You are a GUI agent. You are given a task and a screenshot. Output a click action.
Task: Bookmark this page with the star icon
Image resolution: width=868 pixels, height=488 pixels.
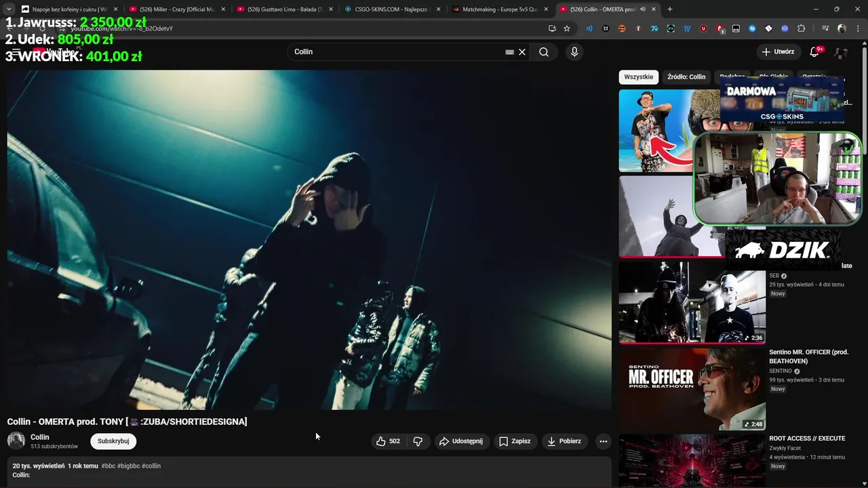click(x=567, y=28)
